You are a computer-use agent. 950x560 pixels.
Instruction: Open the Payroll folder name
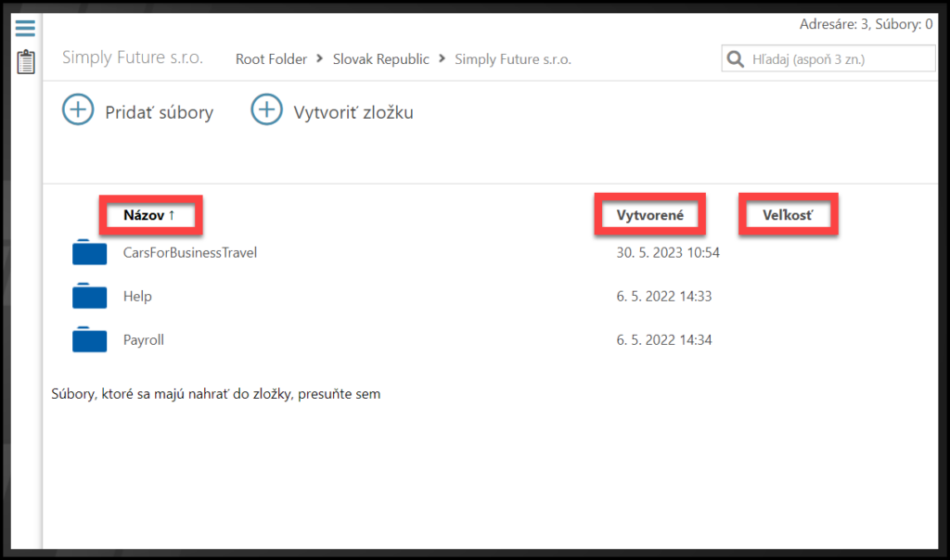point(144,340)
